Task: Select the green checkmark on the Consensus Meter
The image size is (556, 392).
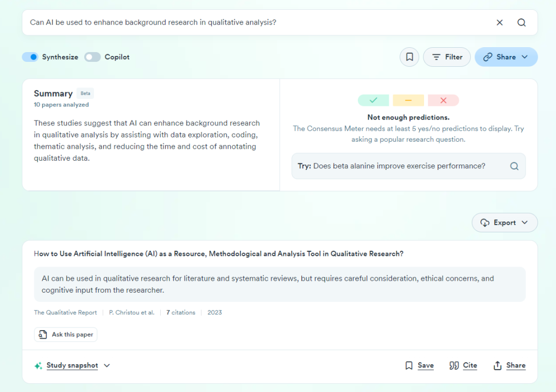Action: (373, 100)
